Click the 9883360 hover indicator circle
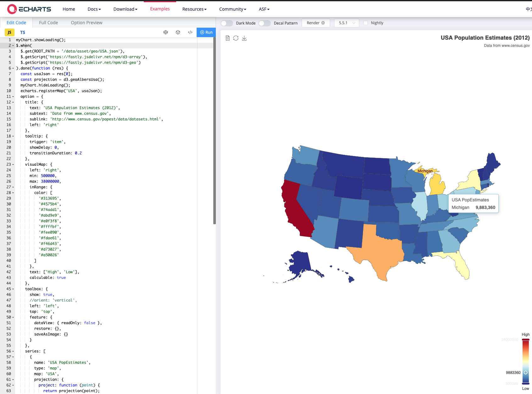This screenshot has height=394, width=532. click(526, 373)
